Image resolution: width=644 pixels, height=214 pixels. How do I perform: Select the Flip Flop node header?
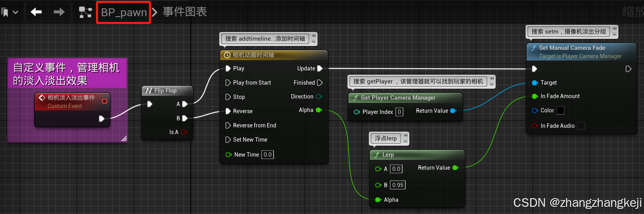pyautogui.click(x=167, y=91)
